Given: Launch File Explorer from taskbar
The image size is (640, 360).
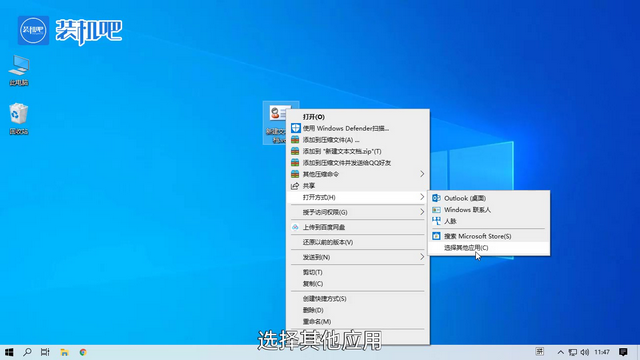Looking at the screenshot, I should [64, 352].
